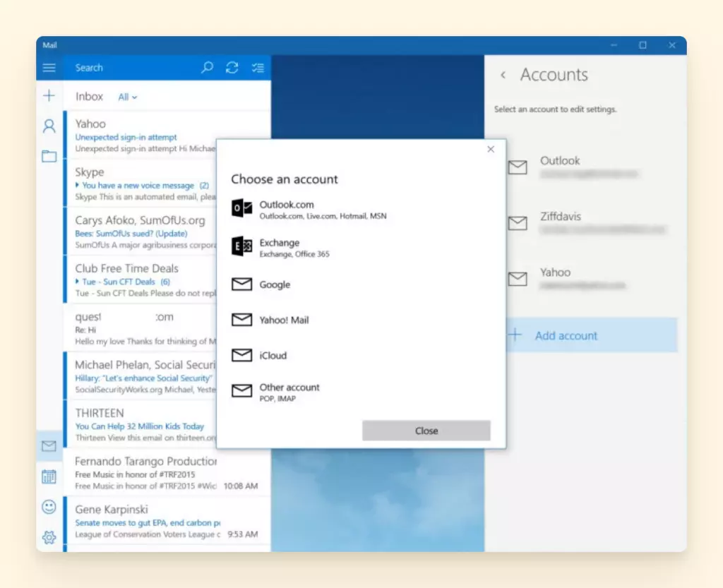Click envelope icon next to Yahoo account
This screenshot has width=723, height=588.
[x=518, y=279]
